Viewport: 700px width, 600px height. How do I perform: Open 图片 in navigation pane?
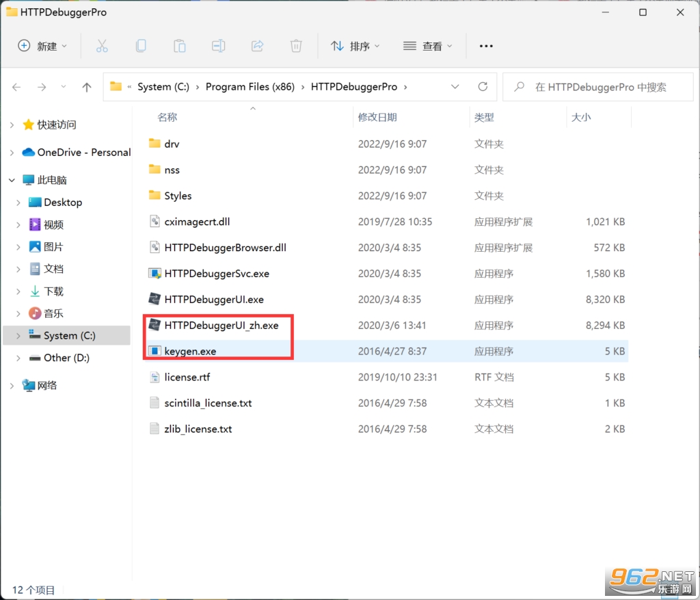[x=53, y=246]
